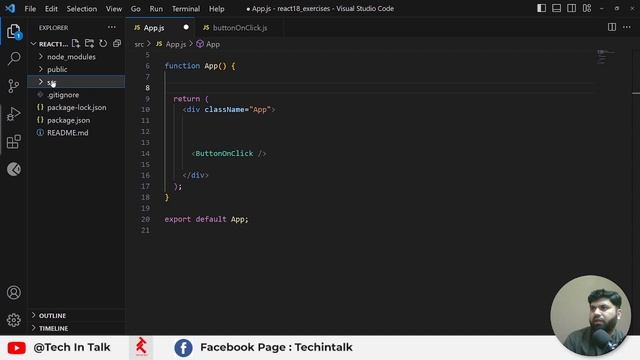Screen dimensions: 640x360
Task: Click the className="App" div line
Action: point(229,109)
